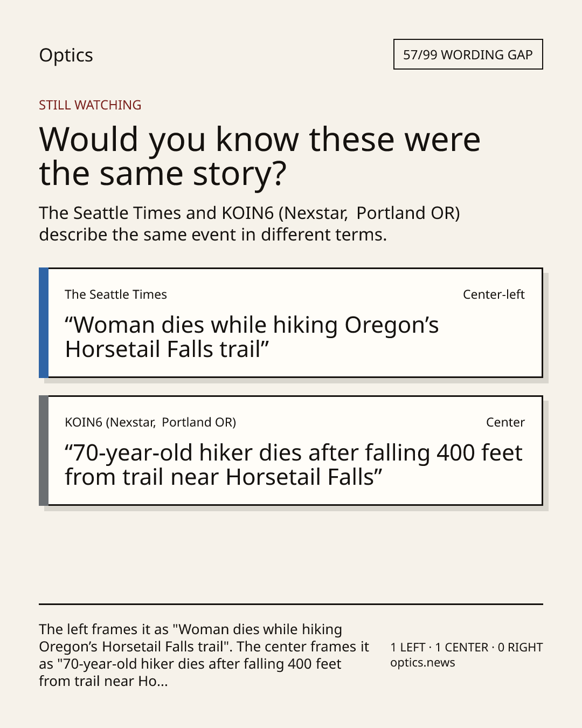Click the gray bias bar on KOIN6 card
This screenshot has height=728, width=582.
(44, 450)
